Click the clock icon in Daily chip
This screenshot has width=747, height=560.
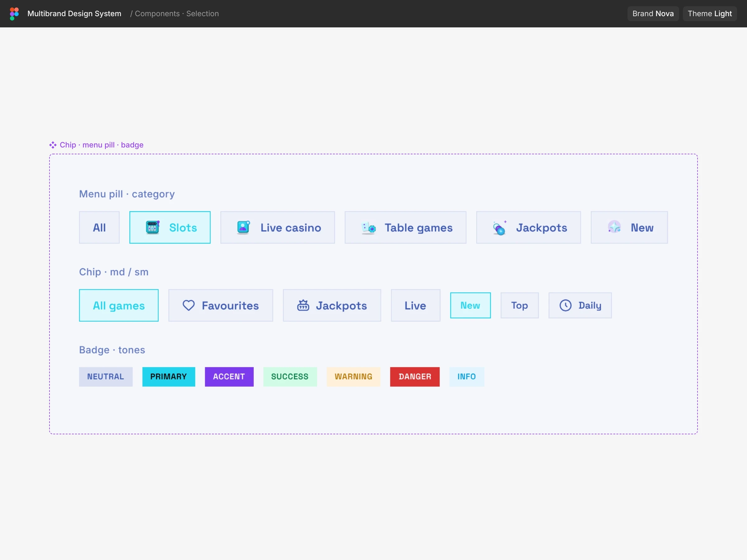566,306
